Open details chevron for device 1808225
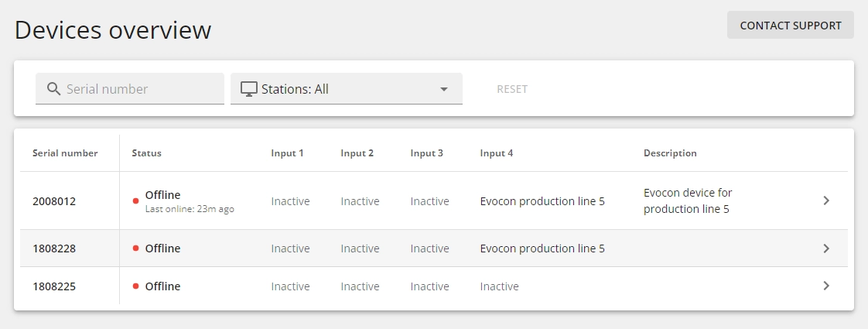This screenshot has height=329, width=868. tap(826, 286)
